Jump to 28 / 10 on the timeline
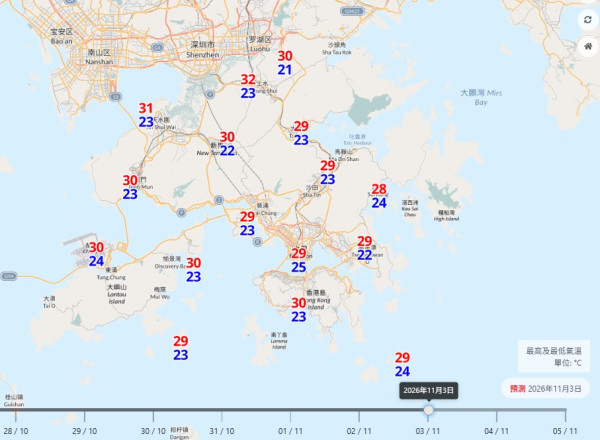Viewport: 600px width, 440px height. pos(16,431)
